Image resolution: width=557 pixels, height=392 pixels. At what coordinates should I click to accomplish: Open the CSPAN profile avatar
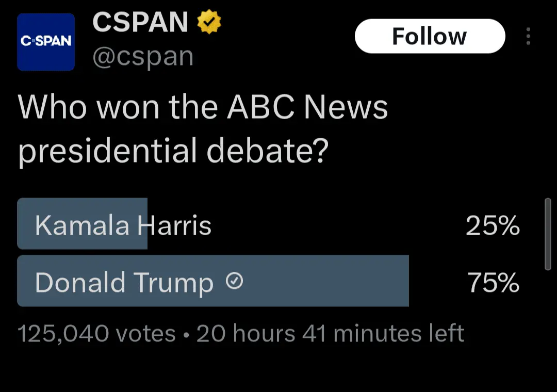pyautogui.click(x=46, y=42)
